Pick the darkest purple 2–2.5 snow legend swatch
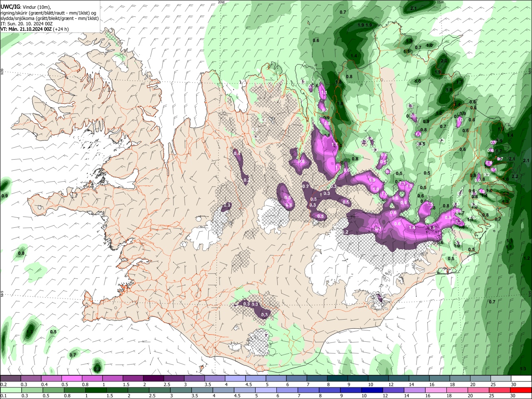Viewport: 532px width, 399px height. 153,379
